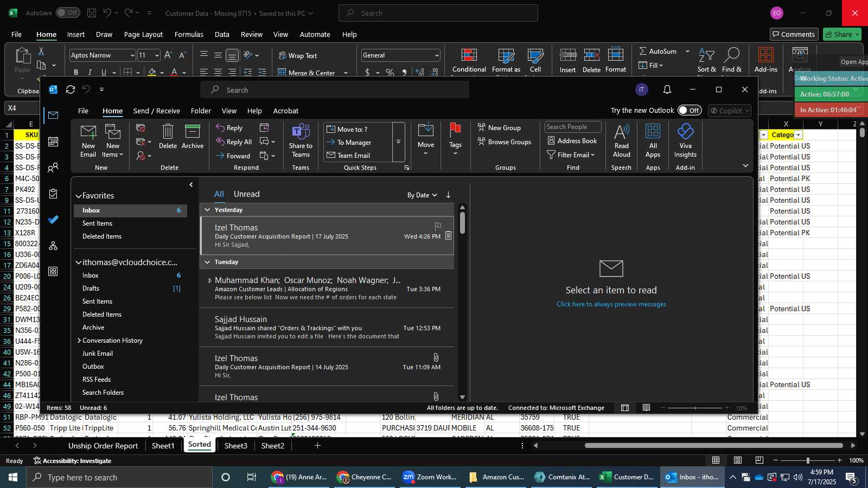Forward the selected email
The image size is (868, 488).
(x=233, y=156)
